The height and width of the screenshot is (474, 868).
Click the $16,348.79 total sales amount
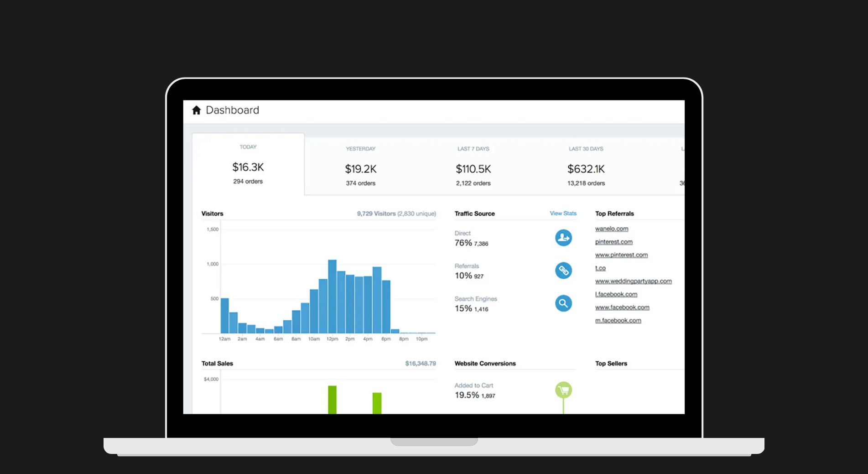click(421, 364)
